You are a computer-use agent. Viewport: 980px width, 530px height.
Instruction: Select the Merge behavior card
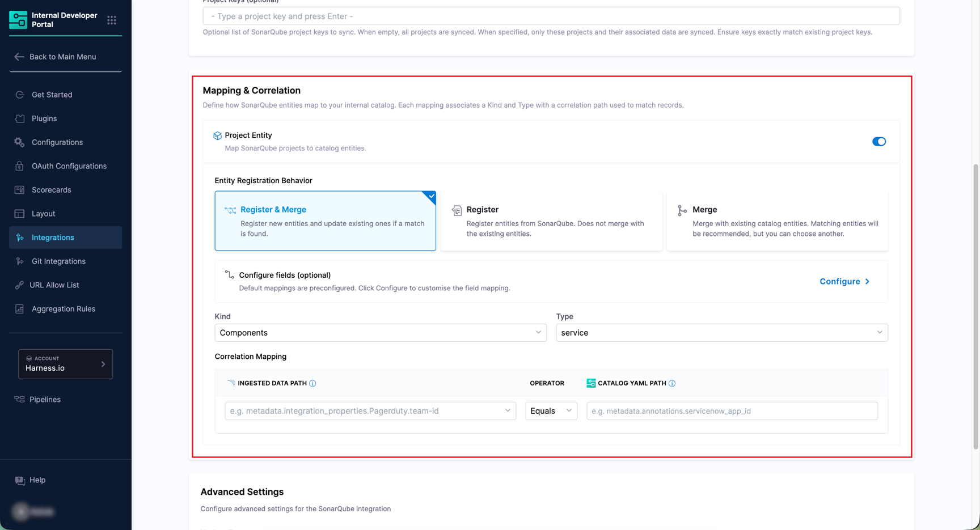click(777, 221)
